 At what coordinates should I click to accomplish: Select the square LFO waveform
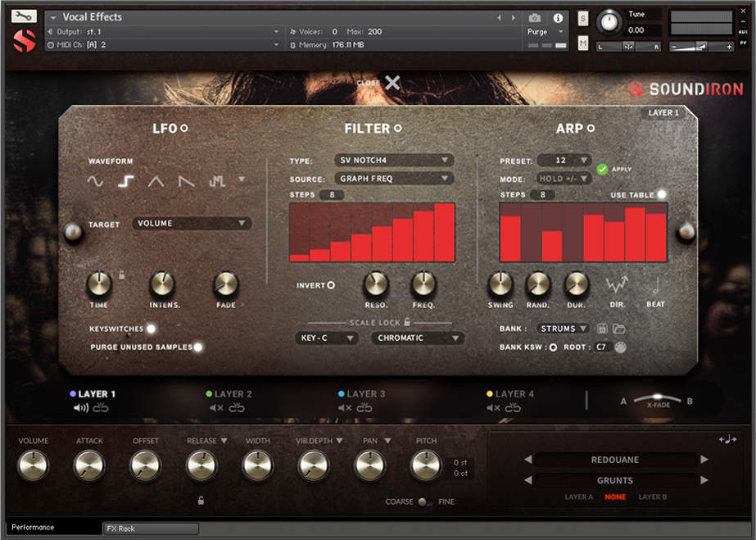[x=124, y=180]
